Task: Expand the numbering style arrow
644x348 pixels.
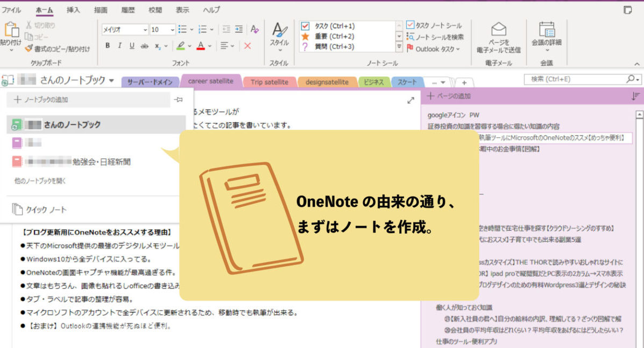Action: pyautogui.click(x=211, y=30)
